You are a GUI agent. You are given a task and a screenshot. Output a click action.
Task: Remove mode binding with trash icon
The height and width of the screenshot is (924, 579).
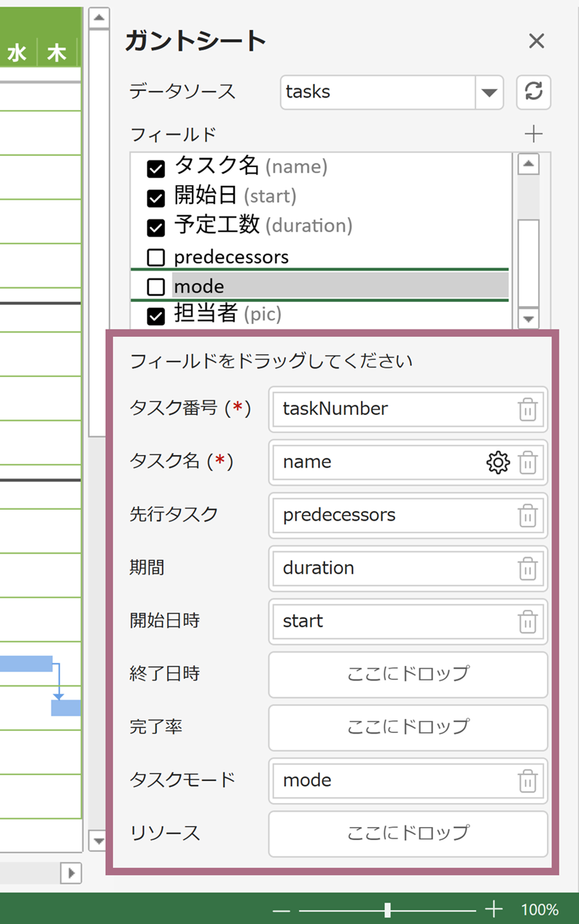point(527,781)
